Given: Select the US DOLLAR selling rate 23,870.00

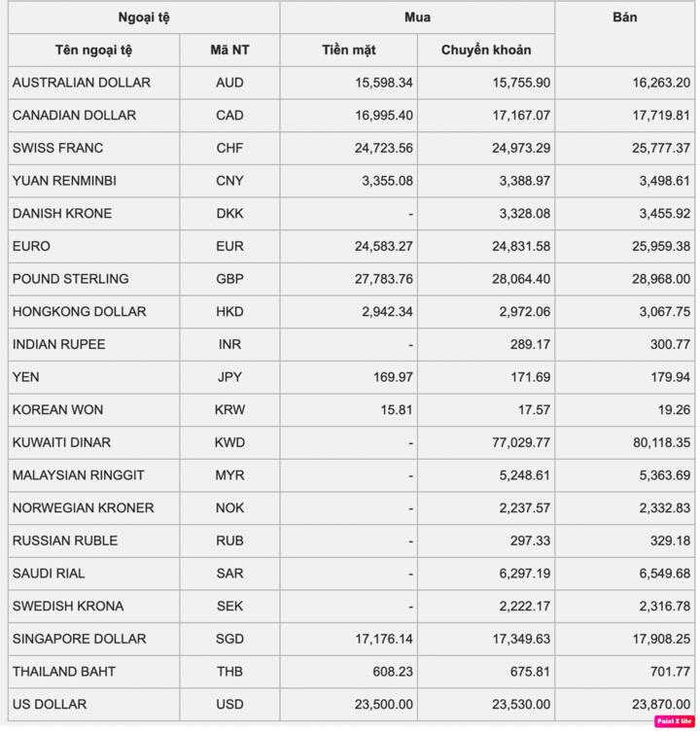Looking at the screenshot, I should (x=661, y=704).
